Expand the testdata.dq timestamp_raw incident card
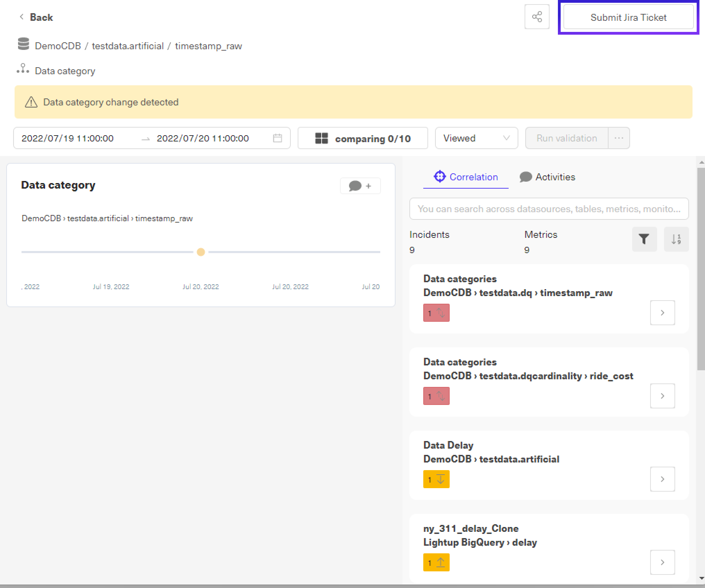705x588 pixels. [662, 313]
